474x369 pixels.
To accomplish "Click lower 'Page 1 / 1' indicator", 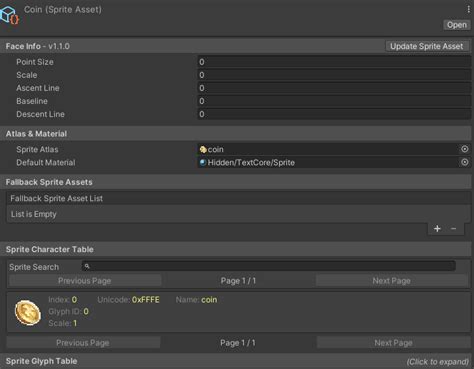I will click(238, 343).
